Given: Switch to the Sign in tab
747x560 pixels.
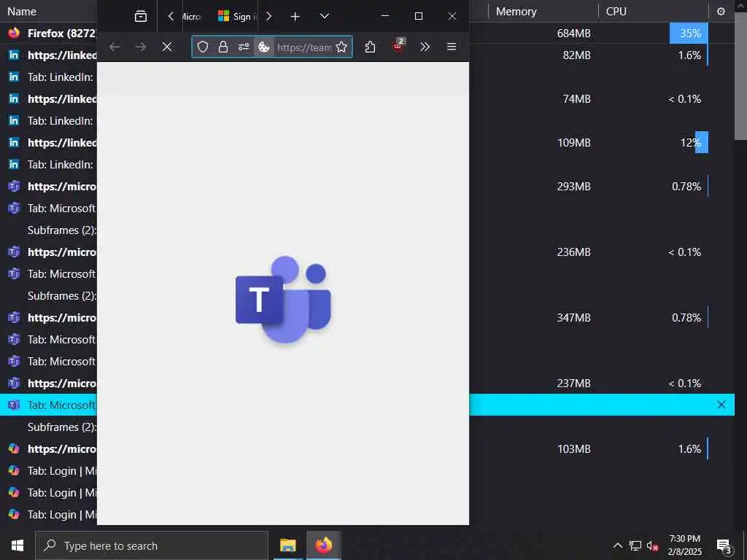Looking at the screenshot, I should [x=237, y=16].
